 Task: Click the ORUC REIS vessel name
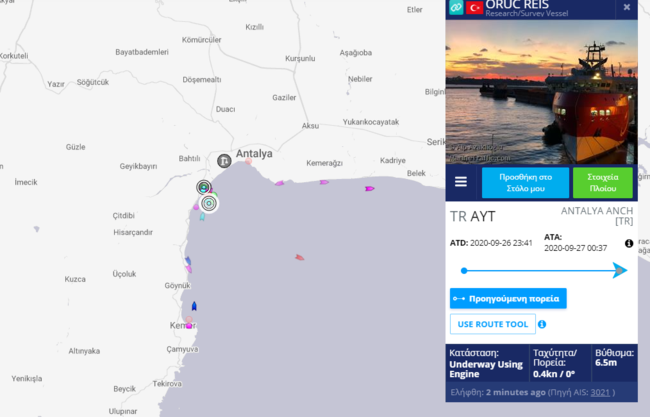click(x=517, y=5)
